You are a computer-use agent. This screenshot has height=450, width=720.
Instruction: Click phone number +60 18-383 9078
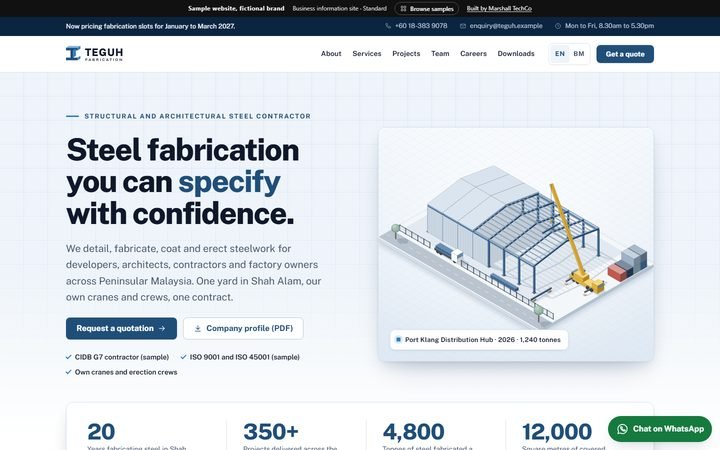click(421, 26)
